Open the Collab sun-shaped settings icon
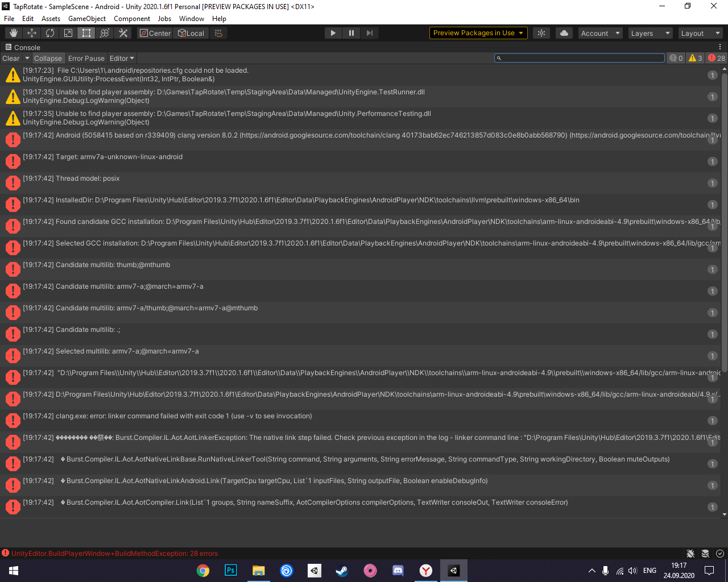 [541, 33]
